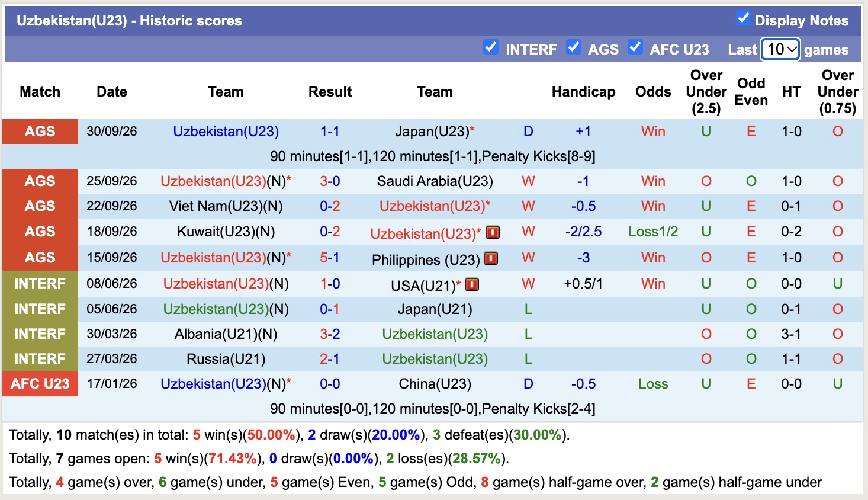Click the Over Under (2.5) column header
Screen dimensions: 868x500
(706, 92)
